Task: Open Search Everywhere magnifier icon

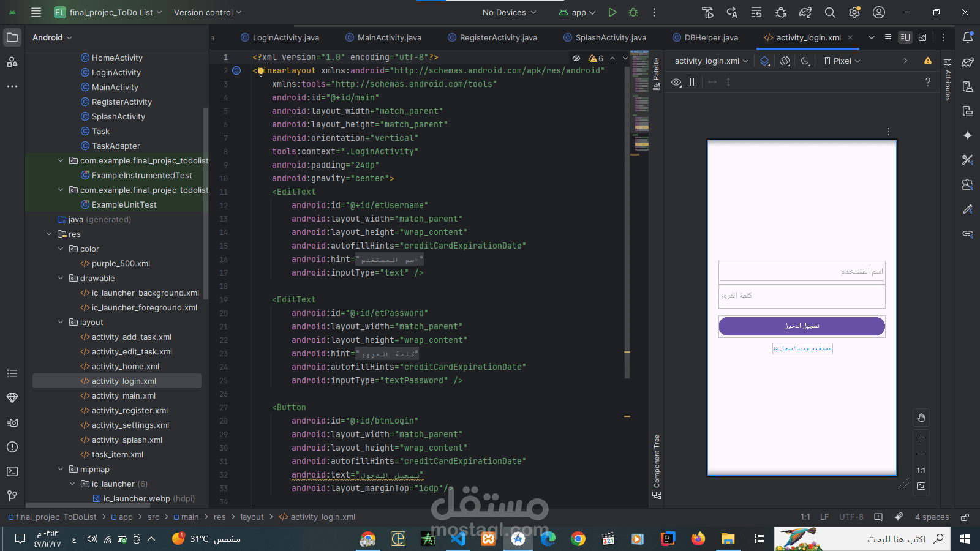Action: (x=830, y=12)
